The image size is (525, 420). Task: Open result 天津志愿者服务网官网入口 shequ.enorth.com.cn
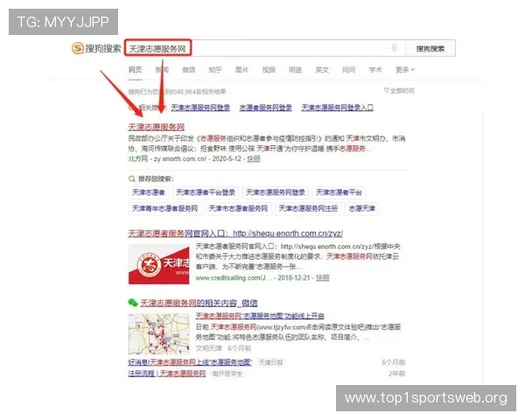coord(235,234)
